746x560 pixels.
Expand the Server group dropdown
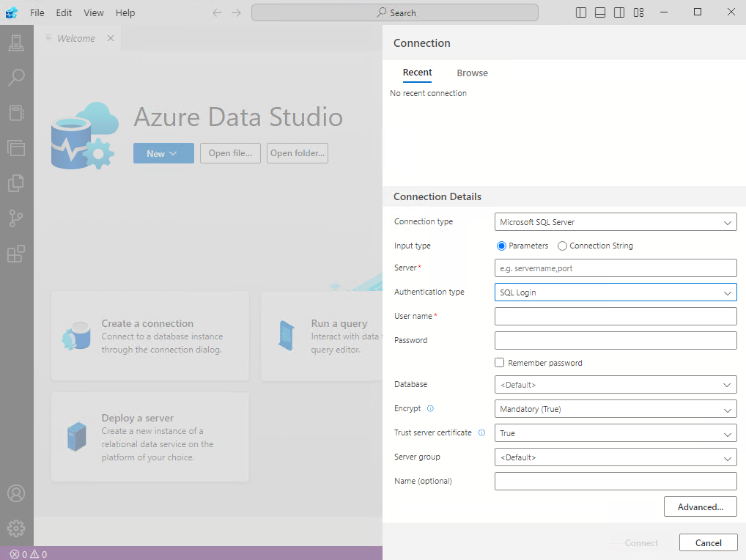tap(616, 457)
